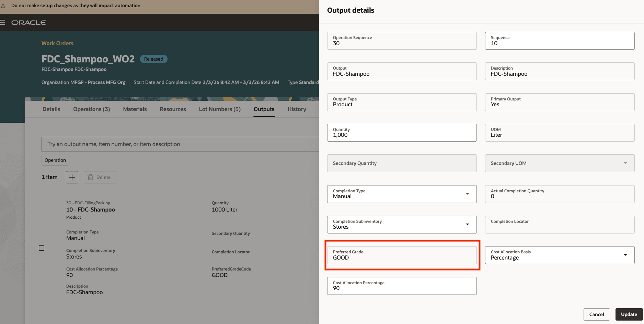Click the Released status badge
This screenshot has height=324, width=644.
pyautogui.click(x=153, y=59)
